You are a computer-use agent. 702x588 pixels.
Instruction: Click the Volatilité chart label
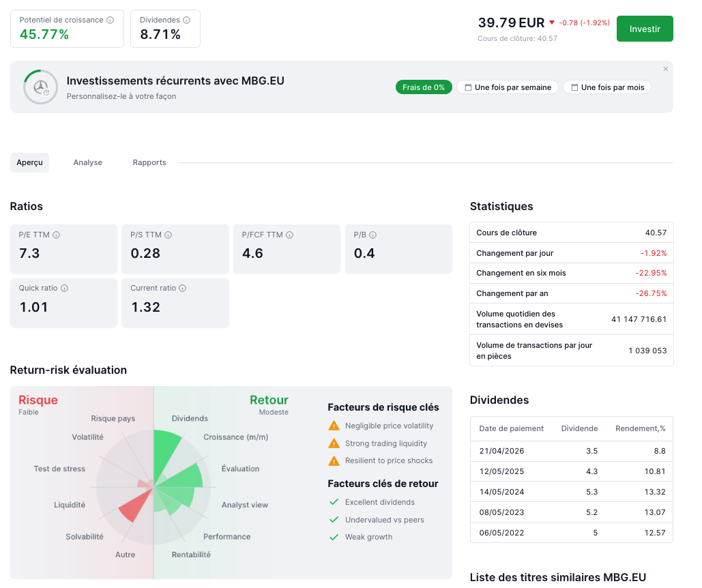(x=88, y=437)
